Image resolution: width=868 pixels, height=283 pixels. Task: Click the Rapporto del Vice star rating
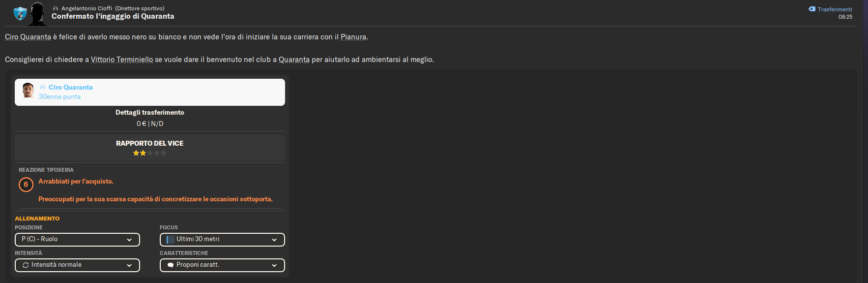(x=150, y=153)
